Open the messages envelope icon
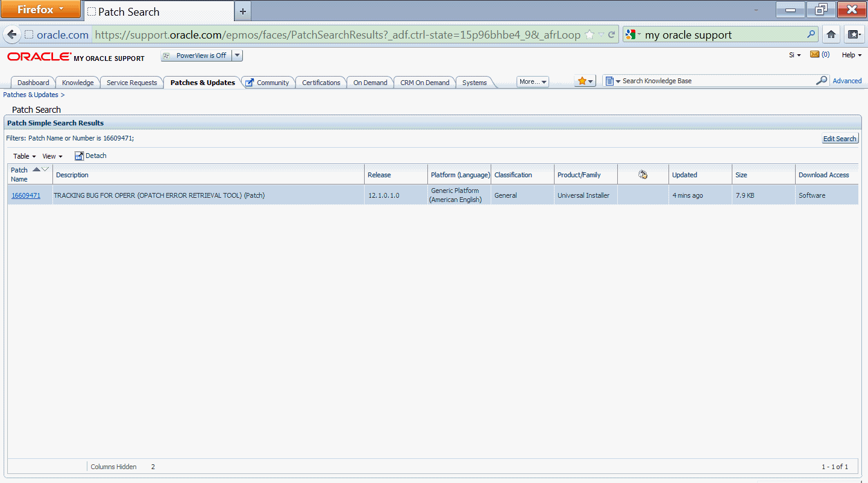868x483 pixels. tap(814, 54)
